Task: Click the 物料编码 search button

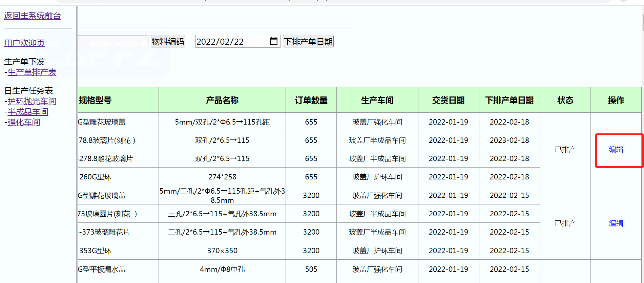Action: coord(168,41)
